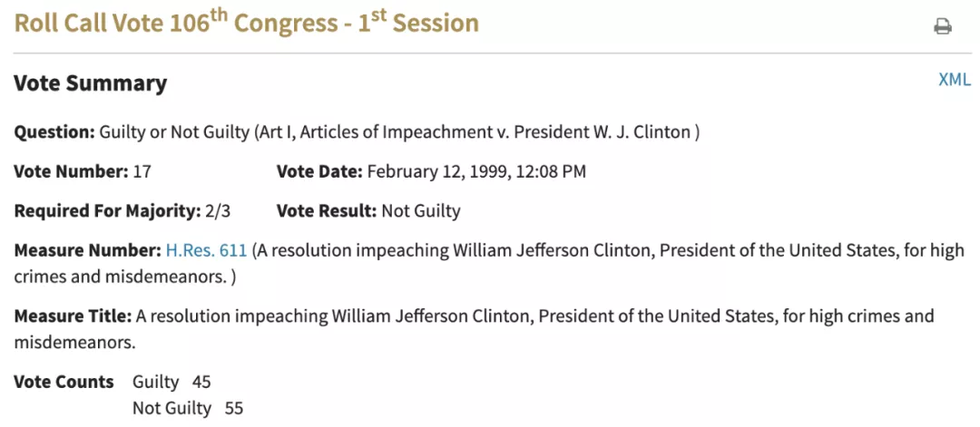
Task: Open the XML version link
Action: click(955, 80)
